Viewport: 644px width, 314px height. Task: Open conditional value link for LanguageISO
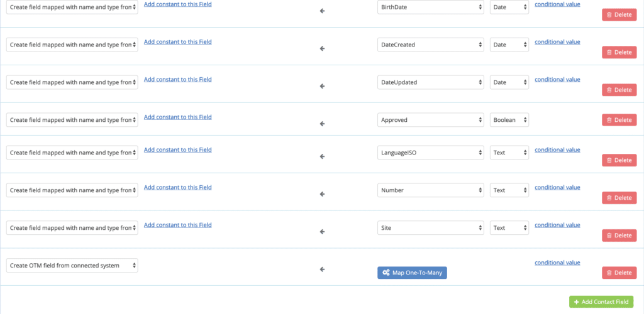click(x=557, y=150)
